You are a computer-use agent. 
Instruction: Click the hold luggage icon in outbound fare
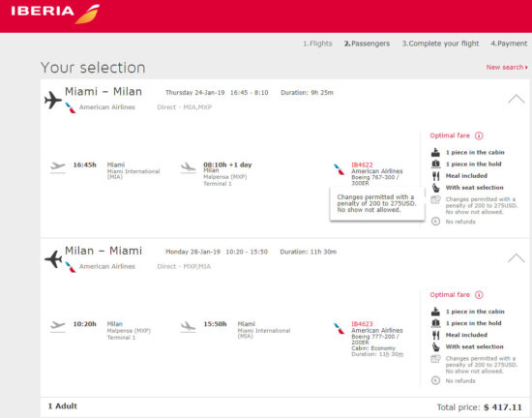[x=435, y=164]
